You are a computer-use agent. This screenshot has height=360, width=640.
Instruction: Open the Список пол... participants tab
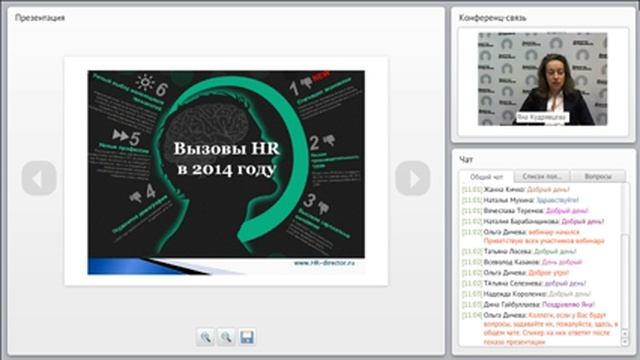click(542, 176)
